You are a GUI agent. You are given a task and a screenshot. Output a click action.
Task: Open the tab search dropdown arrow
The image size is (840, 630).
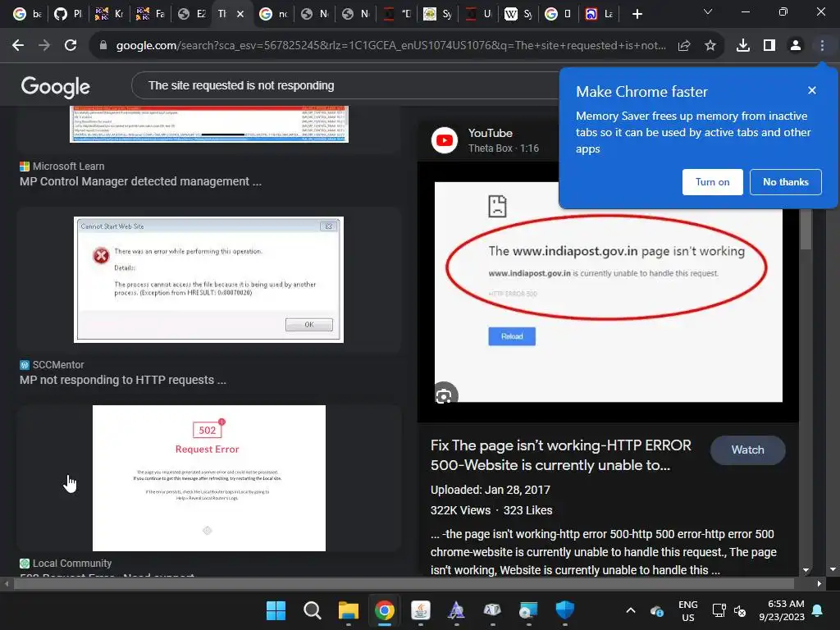[708, 11]
